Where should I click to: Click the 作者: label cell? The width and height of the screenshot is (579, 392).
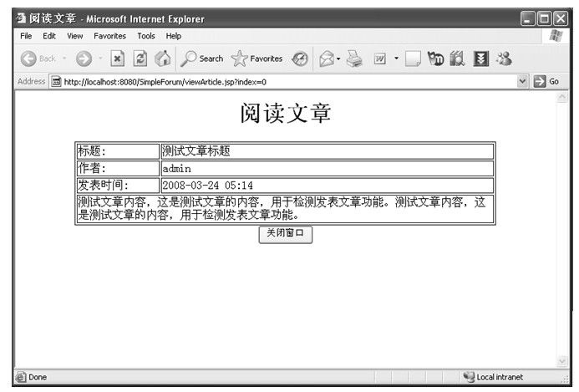118,169
